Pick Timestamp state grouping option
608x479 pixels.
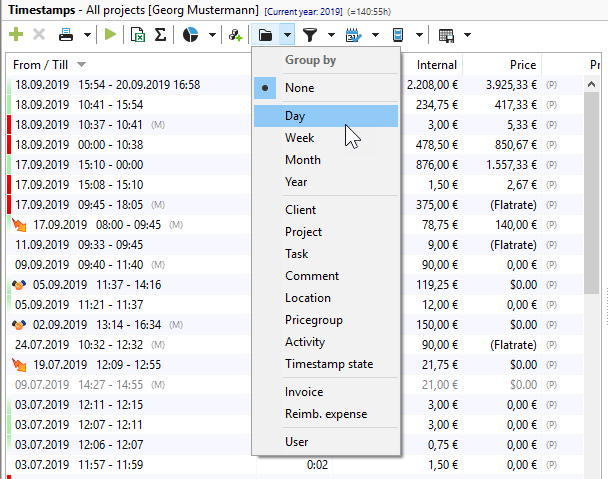pyautogui.click(x=329, y=364)
